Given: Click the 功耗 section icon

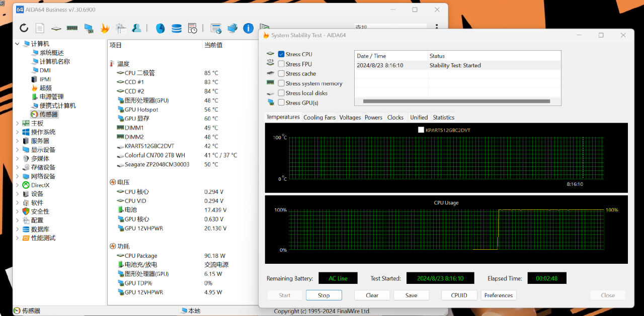Looking at the screenshot, I should (x=113, y=246).
